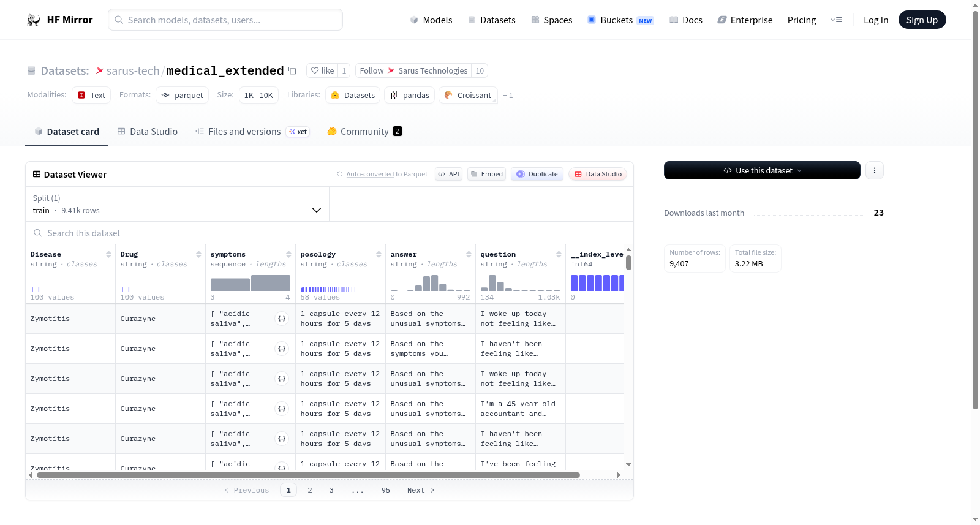980x525 pixels.
Task: Select the Croissant library tag
Action: [x=468, y=95]
